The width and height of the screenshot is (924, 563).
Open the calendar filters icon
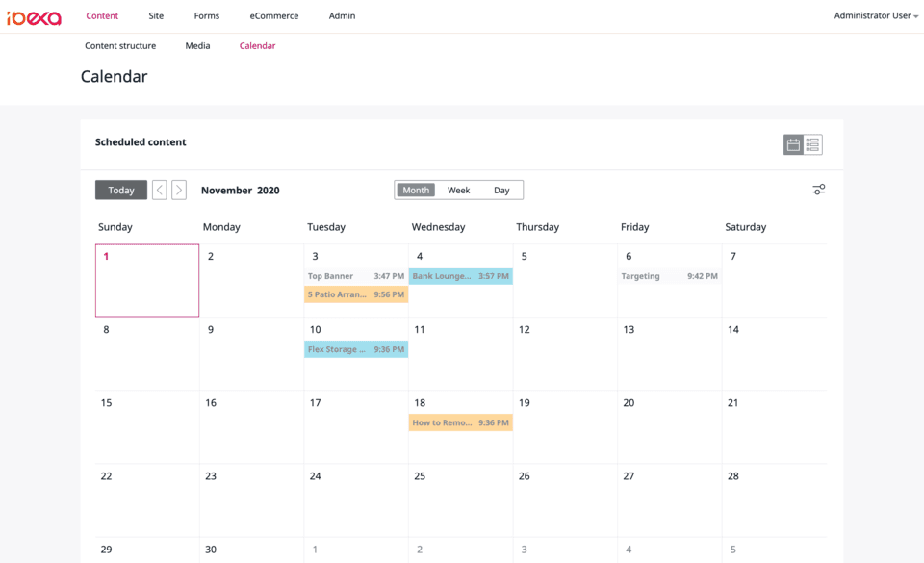click(x=818, y=190)
